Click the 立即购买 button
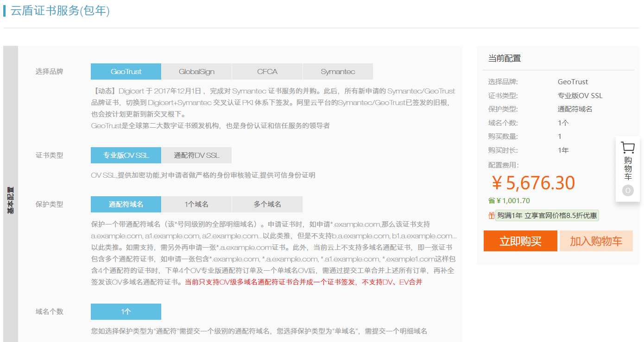The height and width of the screenshot is (342, 644). click(520, 241)
